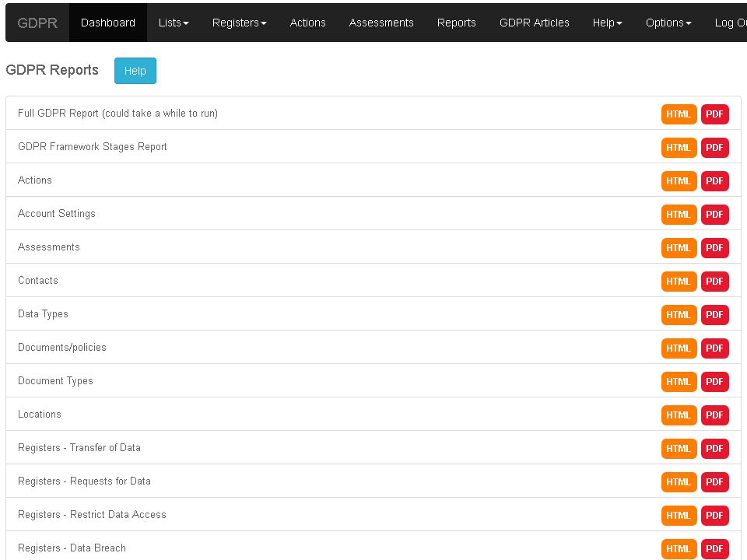This screenshot has width=747, height=560.
Task: Open Contacts report as HTML
Action: 679,282
